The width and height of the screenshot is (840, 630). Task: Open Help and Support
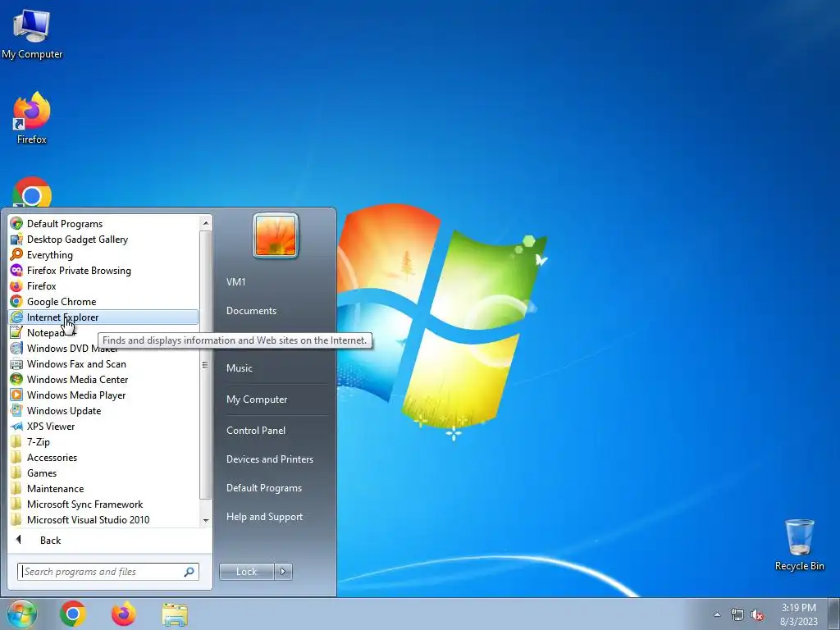[265, 517]
